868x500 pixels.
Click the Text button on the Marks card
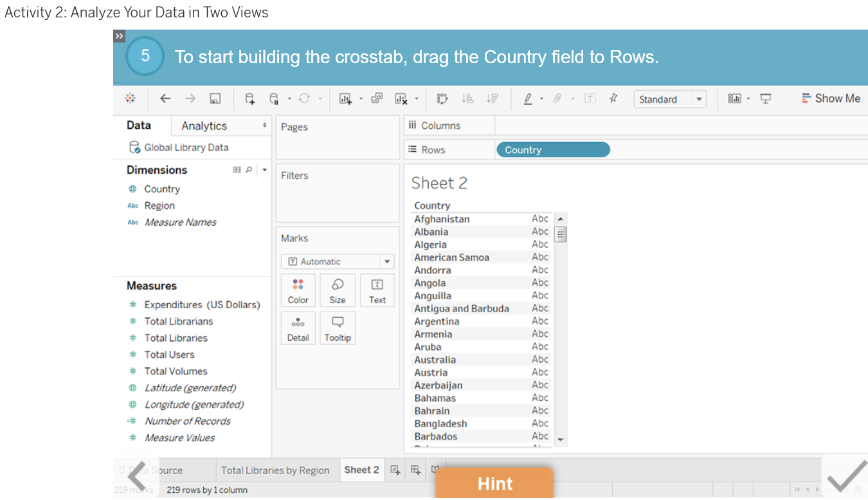pos(377,290)
